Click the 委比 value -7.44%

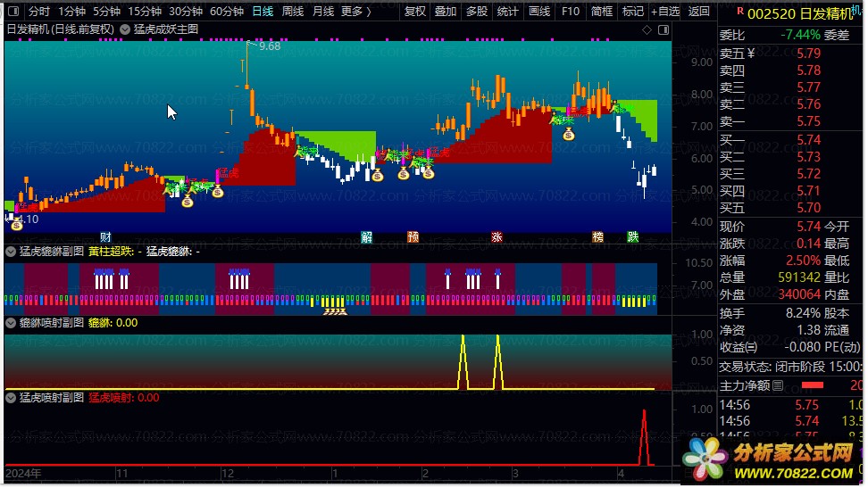tap(800, 35)
